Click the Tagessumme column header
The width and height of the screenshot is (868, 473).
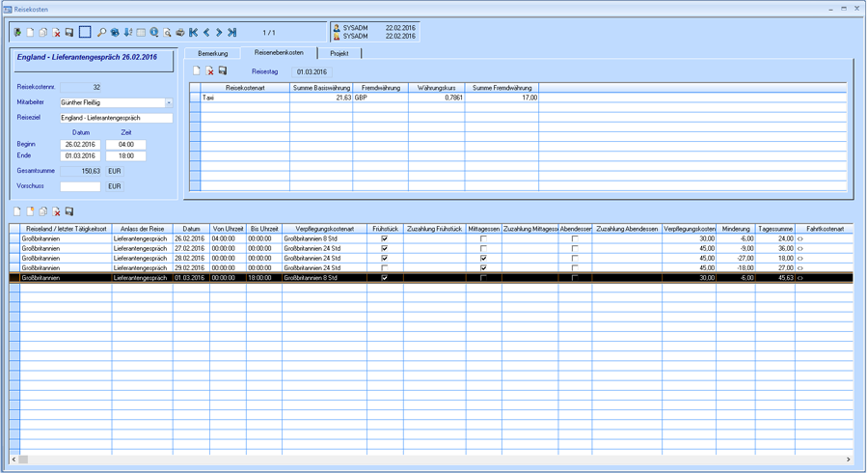(x=775, y=229)
